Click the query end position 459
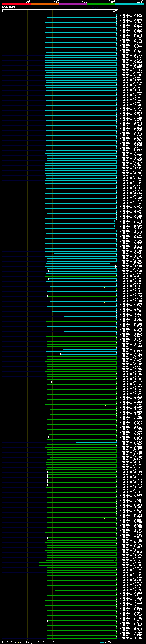 coord(115,11)
